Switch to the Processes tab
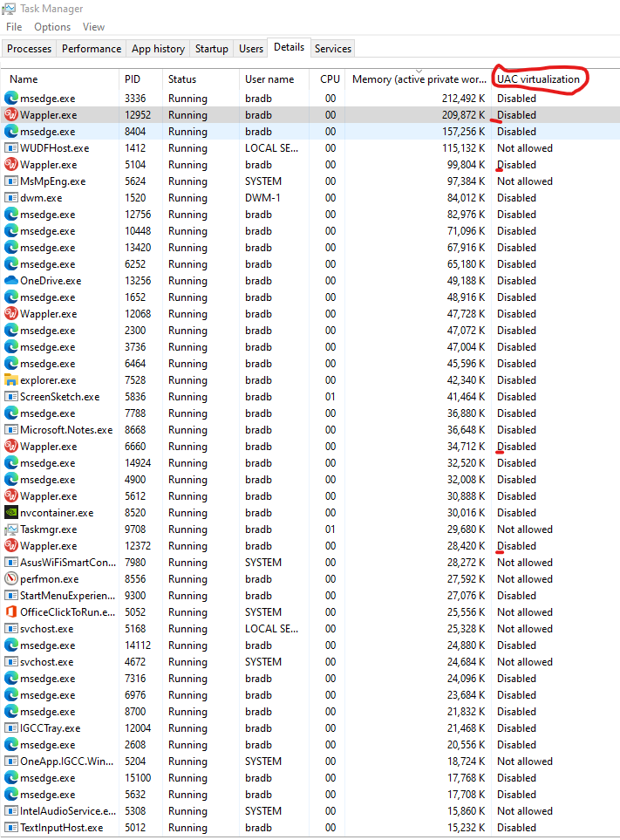 29,48
